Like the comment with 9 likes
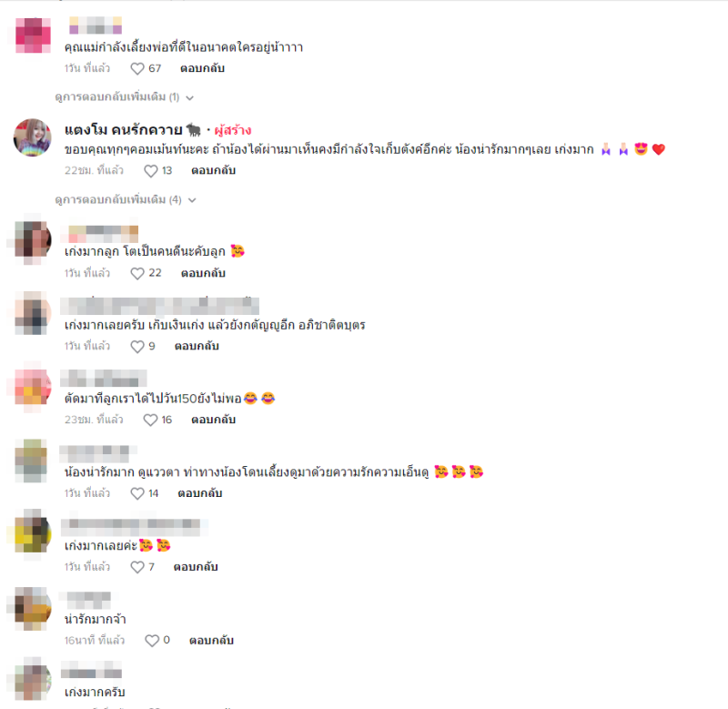Viewport: 728px width, 709px height. [137, 347]
